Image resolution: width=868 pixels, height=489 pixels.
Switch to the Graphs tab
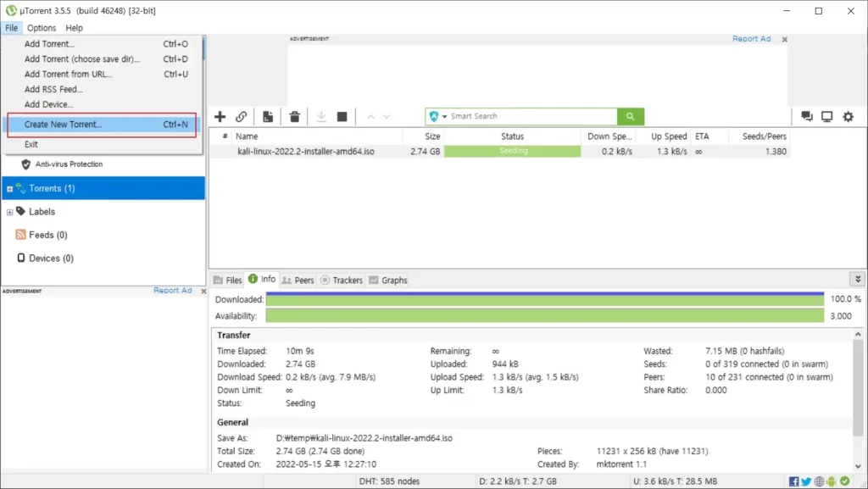click(388, 280)
